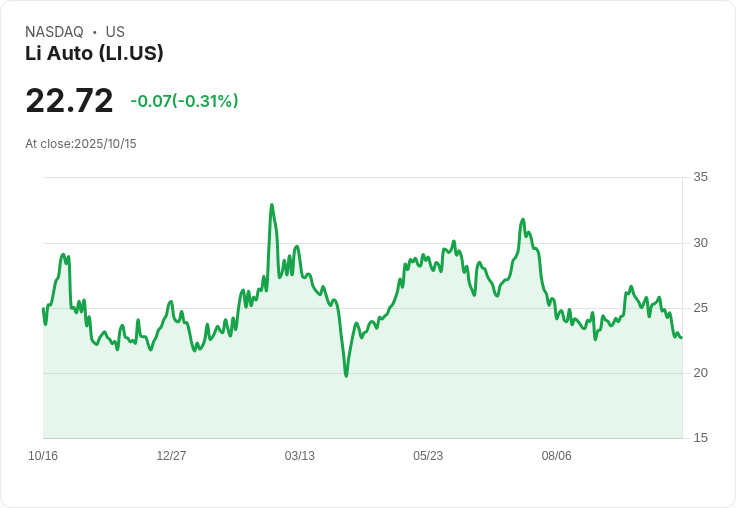Click the 30 price axis label
This screenshot has width=736, height=508.
tap(701, 243)
